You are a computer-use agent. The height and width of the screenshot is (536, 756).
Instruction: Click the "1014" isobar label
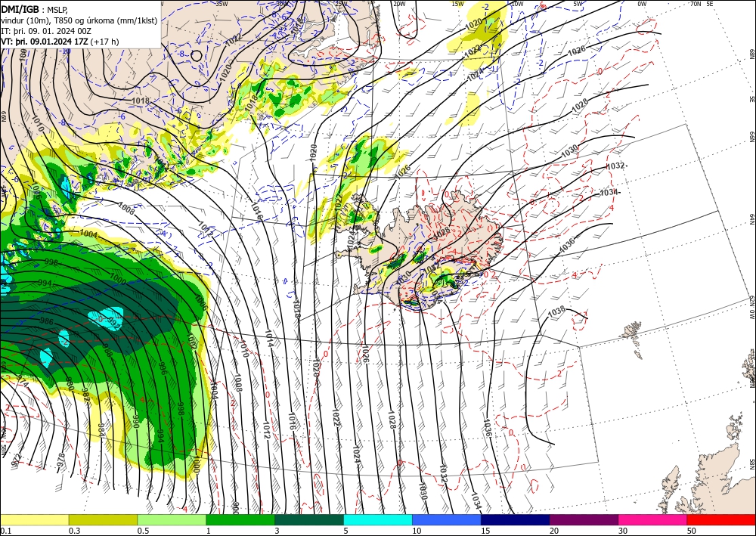tap(268, 339)
